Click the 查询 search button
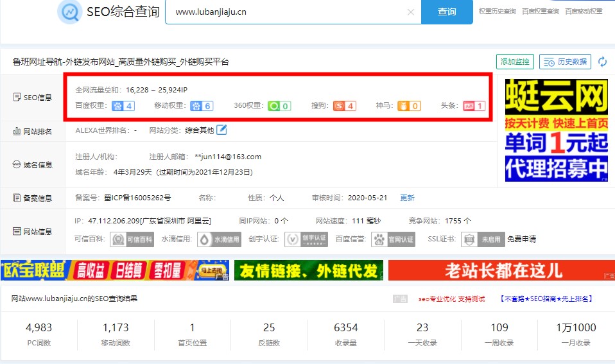The height and width of the screenshot is (364, 615). tap(447, 12)
